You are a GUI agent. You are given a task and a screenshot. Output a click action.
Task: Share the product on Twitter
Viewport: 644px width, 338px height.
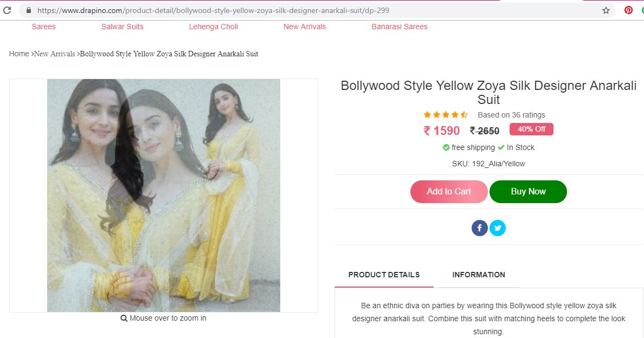[498, 228]
